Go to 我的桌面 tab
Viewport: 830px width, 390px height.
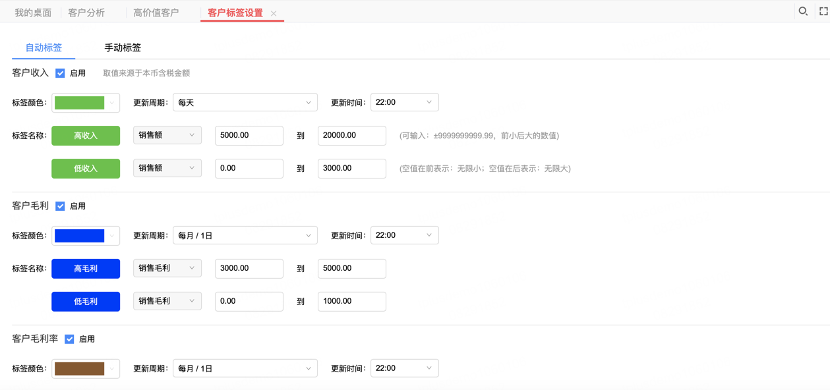coord(33,13)
